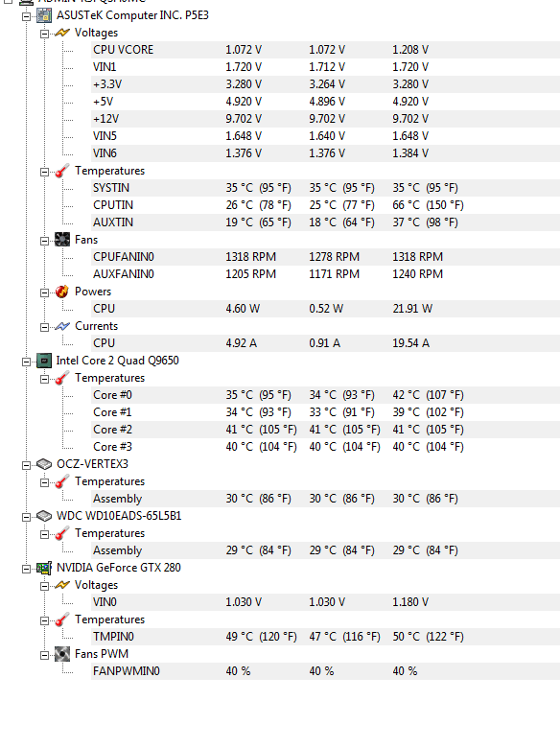Click the OCZ-VERTEX3 drive icon
Viewport: 560px width, 748px height.
click(44, 464)
